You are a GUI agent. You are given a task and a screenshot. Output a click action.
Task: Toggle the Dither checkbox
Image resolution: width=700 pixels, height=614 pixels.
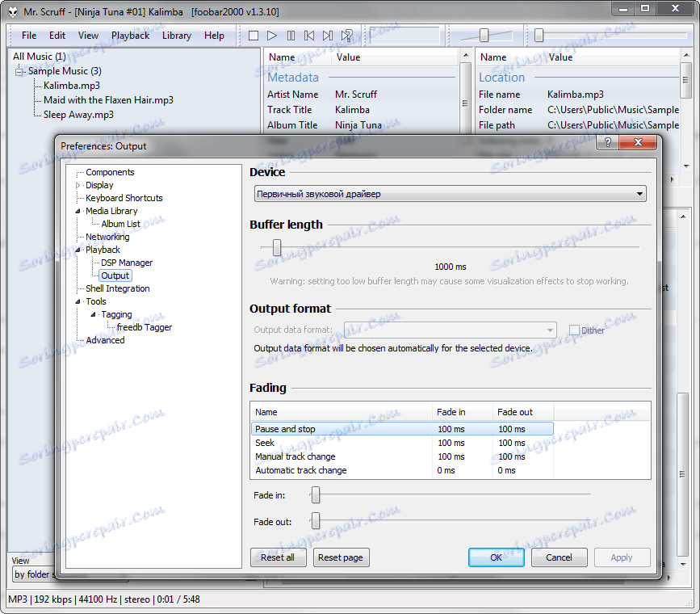point(574,330)
